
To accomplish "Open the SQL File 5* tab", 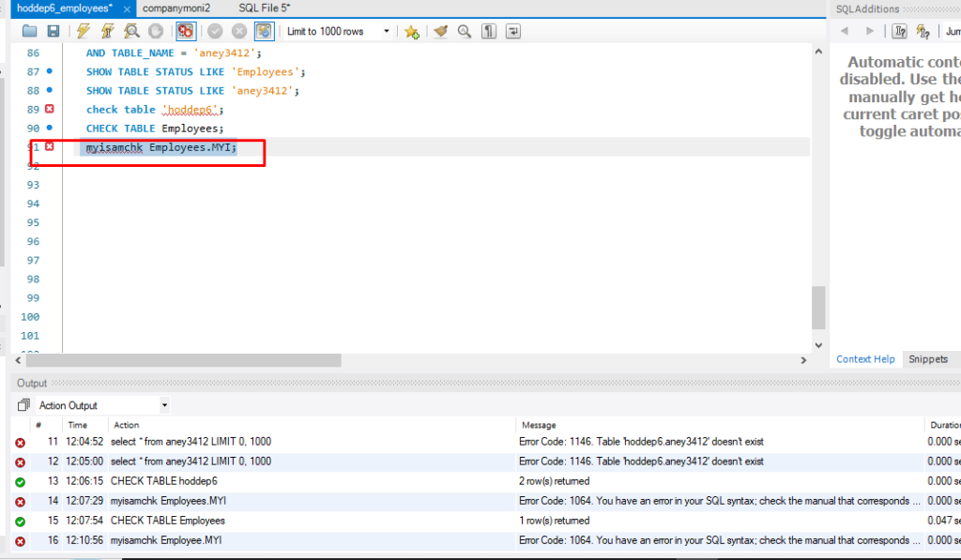I will point(264,8).
